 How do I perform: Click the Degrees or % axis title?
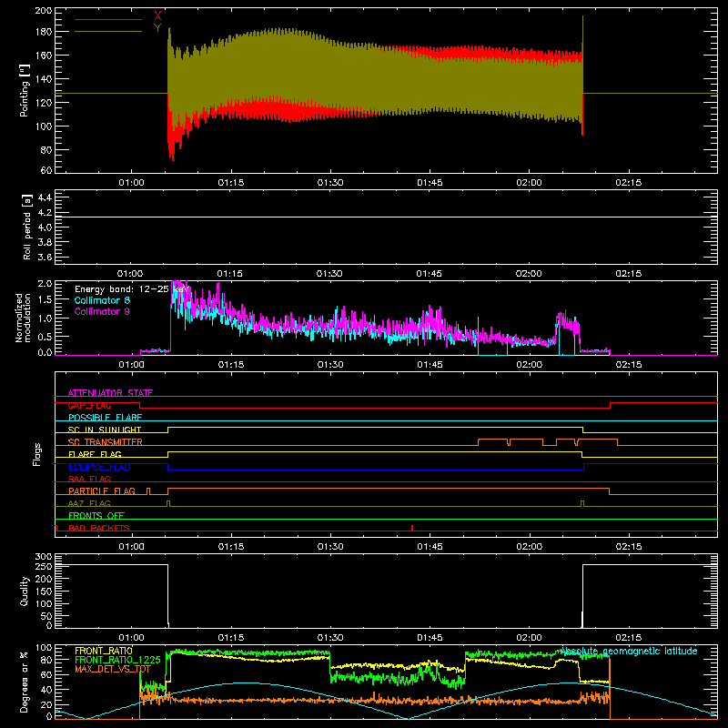(24, 682)
